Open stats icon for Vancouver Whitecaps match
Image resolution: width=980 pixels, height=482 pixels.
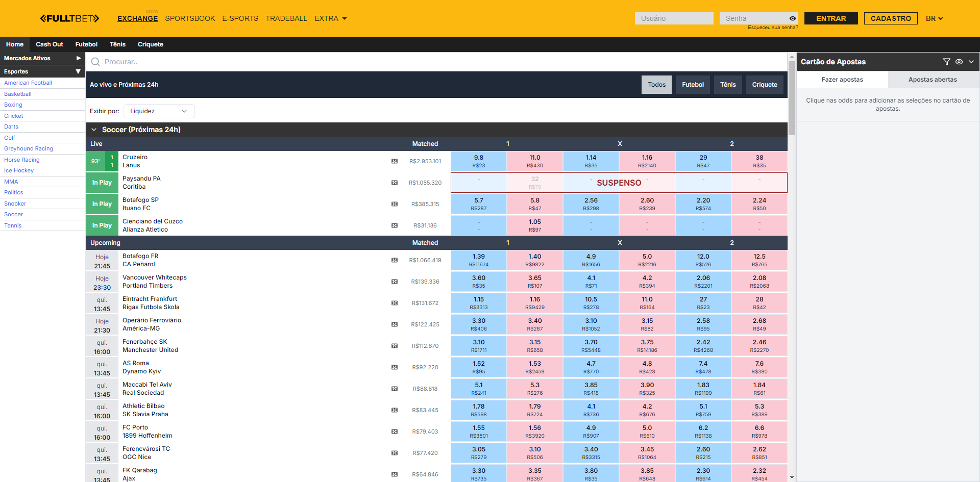395,282
